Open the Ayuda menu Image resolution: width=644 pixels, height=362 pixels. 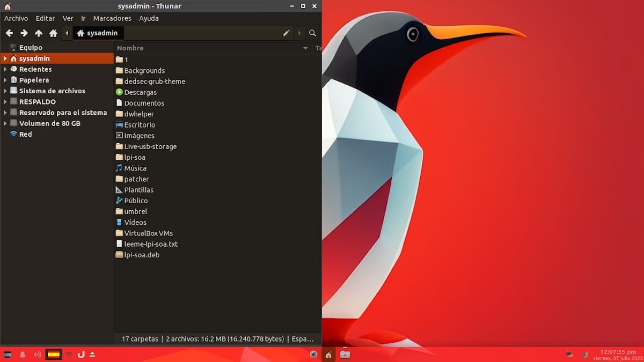149,18
